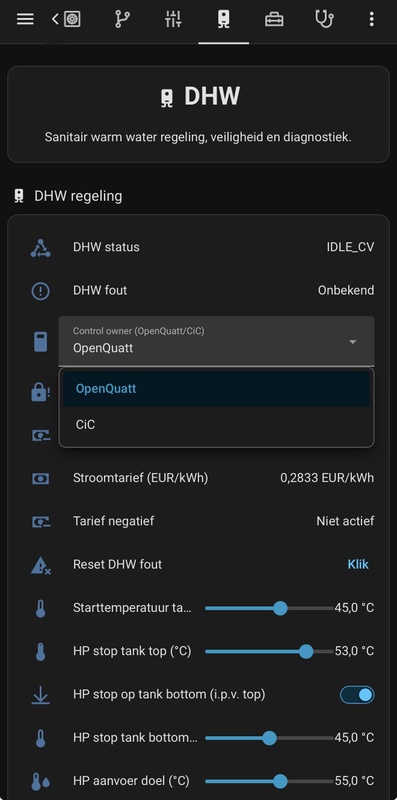Click the Reset DHW fout warning icon
This screenshot has width=397, height=800.
tap(41, 565)
